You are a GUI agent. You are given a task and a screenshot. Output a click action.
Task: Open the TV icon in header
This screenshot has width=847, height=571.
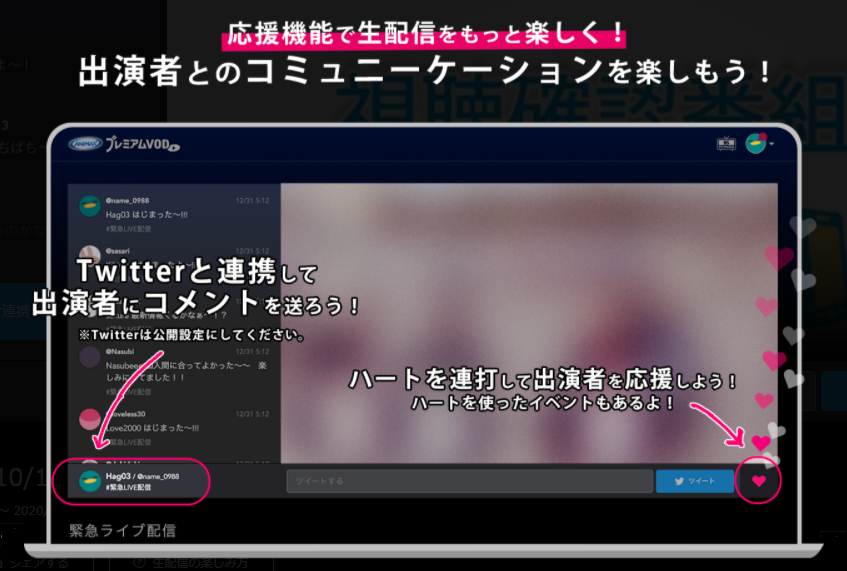pyautogui.click(x=726, y=144)
